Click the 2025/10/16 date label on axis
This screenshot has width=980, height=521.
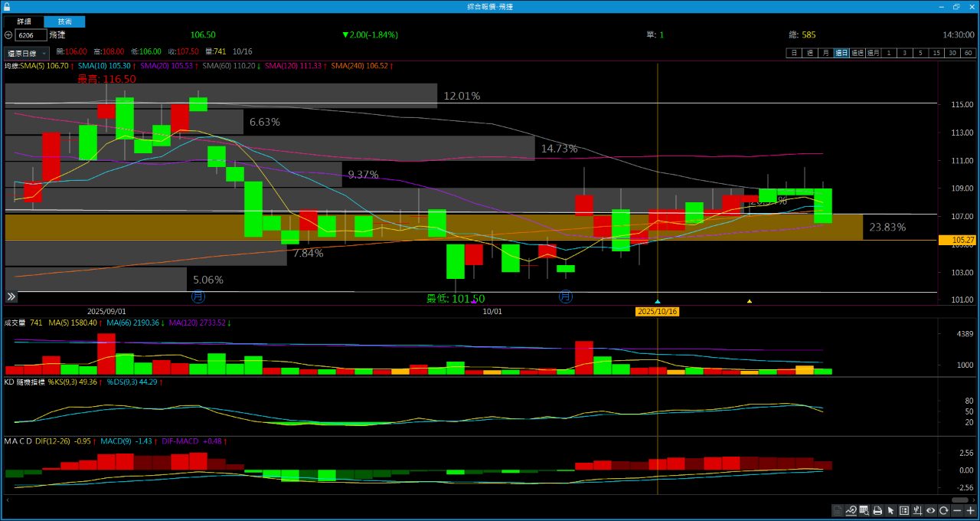[x=658, y=312]
